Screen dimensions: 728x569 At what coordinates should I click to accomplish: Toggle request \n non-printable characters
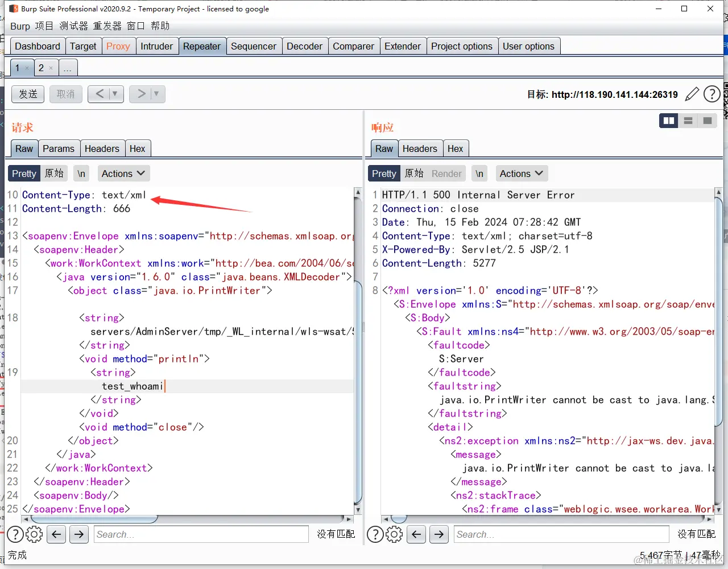point(81,174)
